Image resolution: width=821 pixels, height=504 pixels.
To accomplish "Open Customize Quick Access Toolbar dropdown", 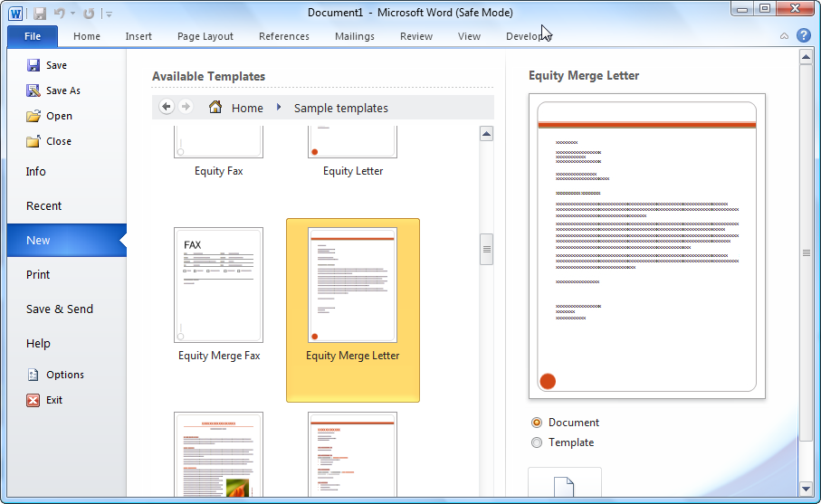I will (x=109, y=14).
